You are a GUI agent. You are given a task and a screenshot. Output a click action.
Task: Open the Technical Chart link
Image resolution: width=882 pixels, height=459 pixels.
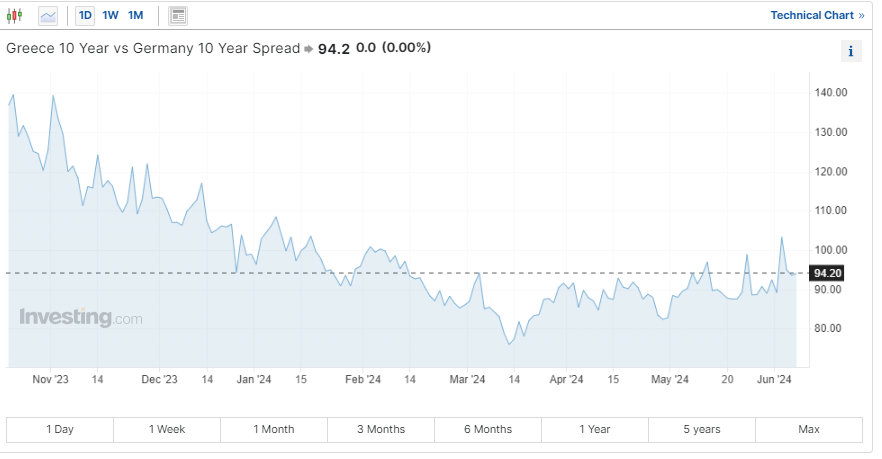[x=817, y=16]
